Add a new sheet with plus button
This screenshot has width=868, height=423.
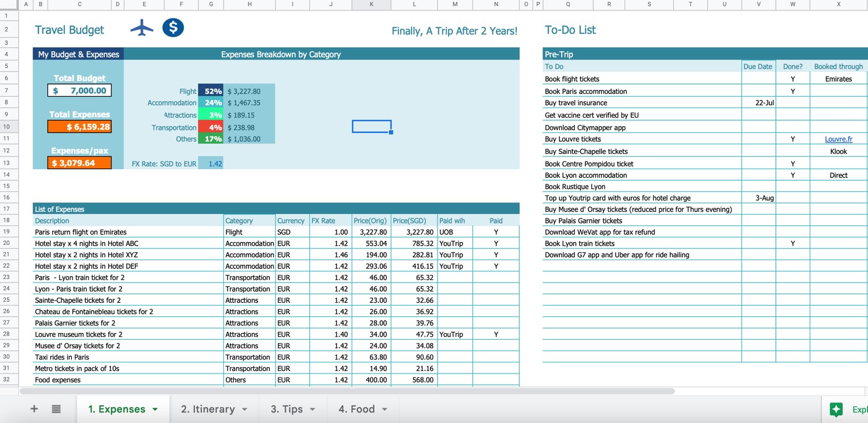tap(34, 409)
